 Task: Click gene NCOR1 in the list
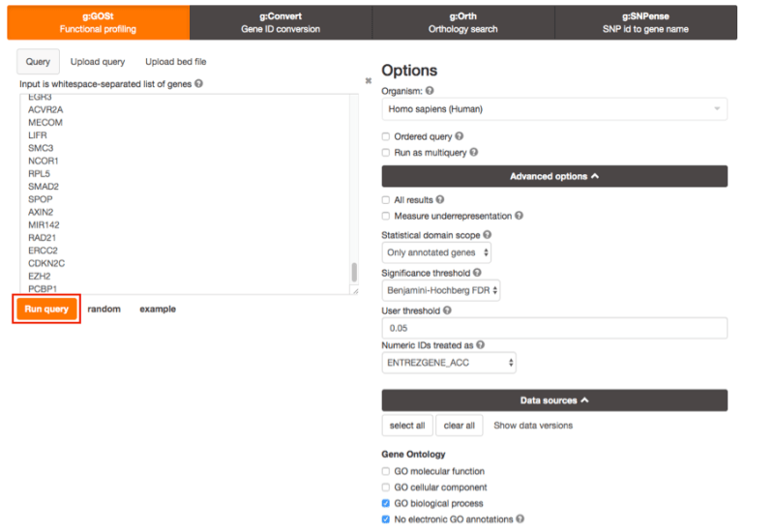pyautogui.click(x=43, y=161)
